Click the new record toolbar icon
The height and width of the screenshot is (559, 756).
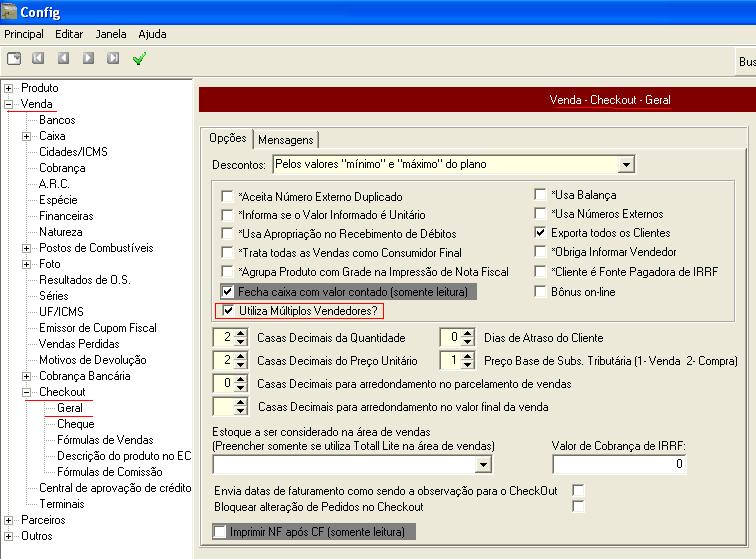[x=14, y=59]
